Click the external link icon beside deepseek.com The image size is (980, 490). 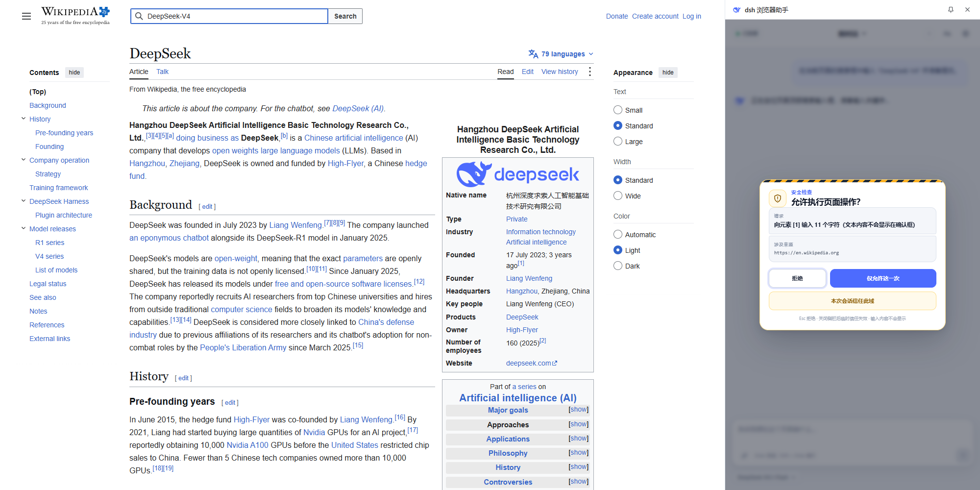point(555,364)
